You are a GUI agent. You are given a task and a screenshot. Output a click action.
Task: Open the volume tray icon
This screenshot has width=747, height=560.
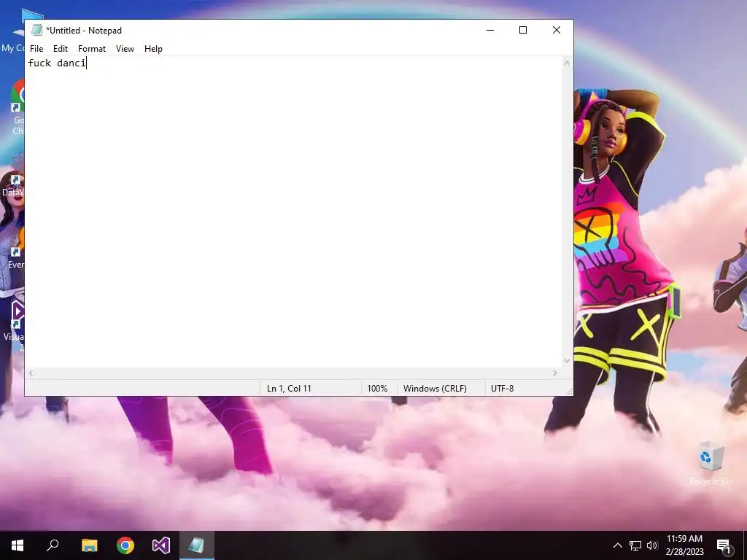pyautogui.click(x=652, y=545)
